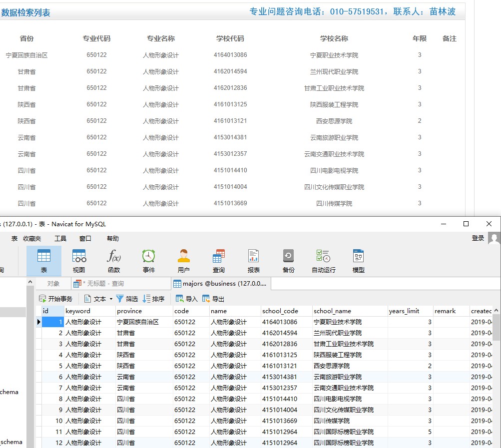Click the 数据检索列表 page heading
The width and height of the screenshot is (501, 448).
25,12
